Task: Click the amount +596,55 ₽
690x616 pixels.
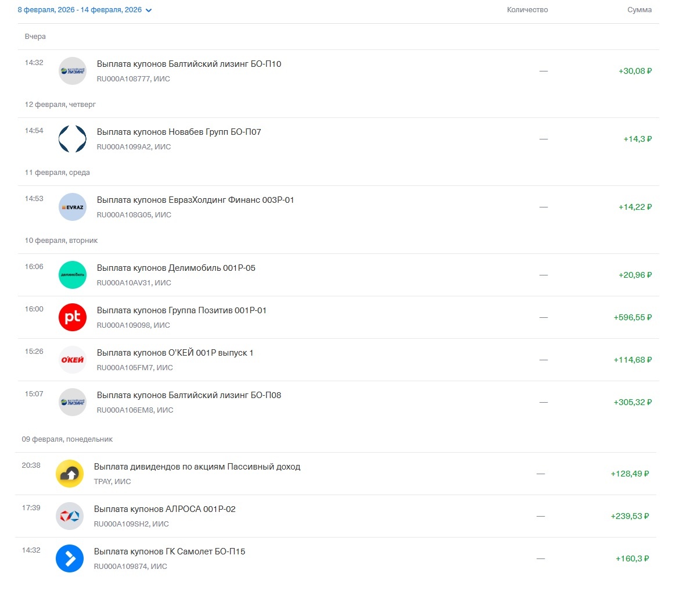Action: (x=633, y=317)
